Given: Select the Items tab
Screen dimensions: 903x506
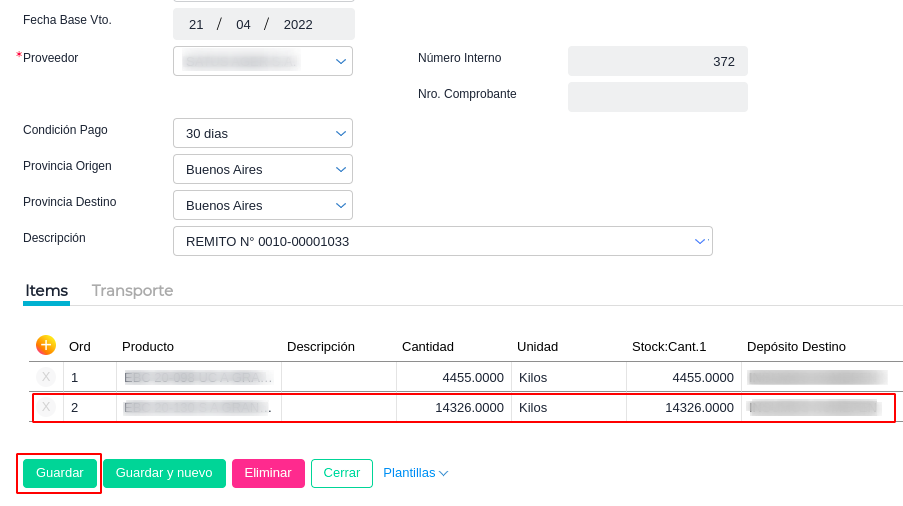Looking at the screenshot, I should coord(46,290).
